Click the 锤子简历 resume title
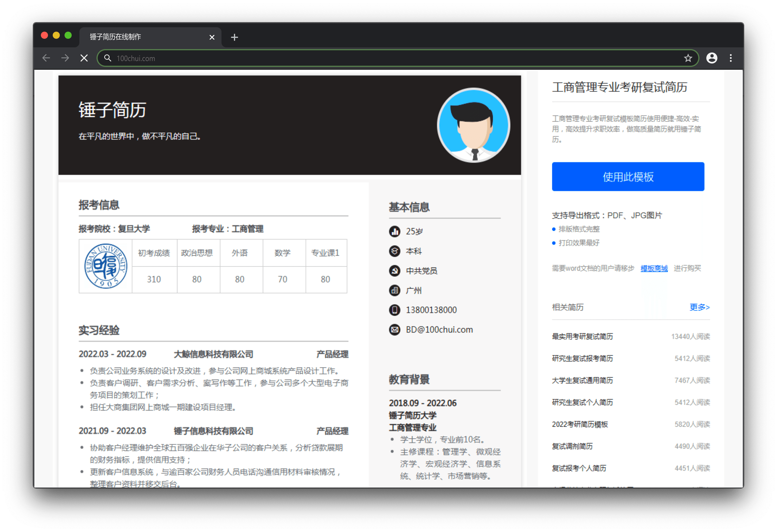This screenshot has height=532, width=777. coord(112,110)
